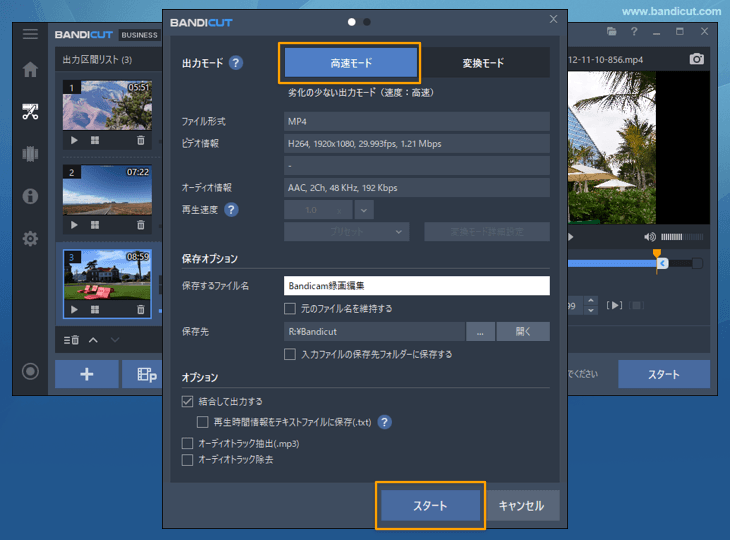730x540 pixels.
Task: Click the R:\Bandicut save path field
Action: [374, 331]
